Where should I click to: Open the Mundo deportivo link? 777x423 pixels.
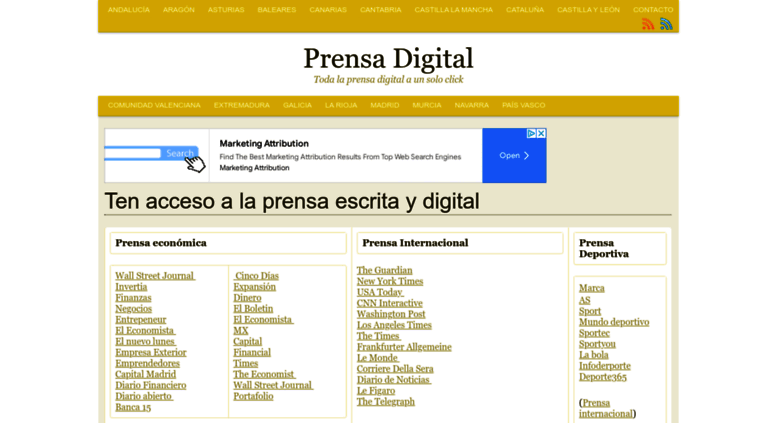614,322
